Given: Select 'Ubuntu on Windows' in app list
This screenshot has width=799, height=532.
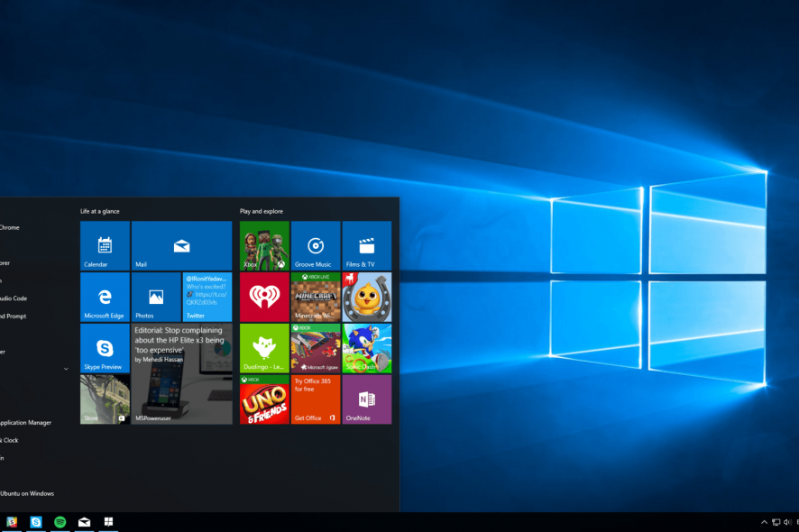Looking at the screenshot, I should click(27, 493).
